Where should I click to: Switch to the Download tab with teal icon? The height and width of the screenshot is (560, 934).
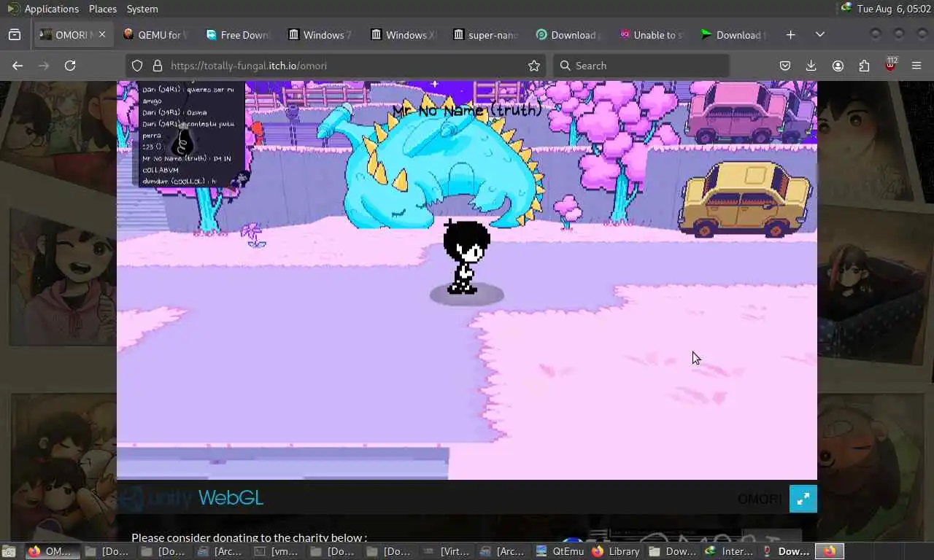(568, 34)
